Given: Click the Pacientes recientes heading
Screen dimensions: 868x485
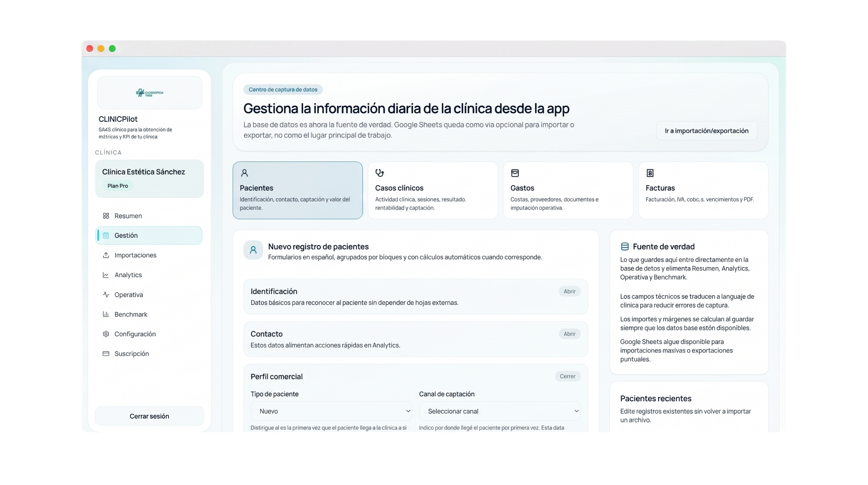Looking at the screenshot, I should click(x=656, y=398).
